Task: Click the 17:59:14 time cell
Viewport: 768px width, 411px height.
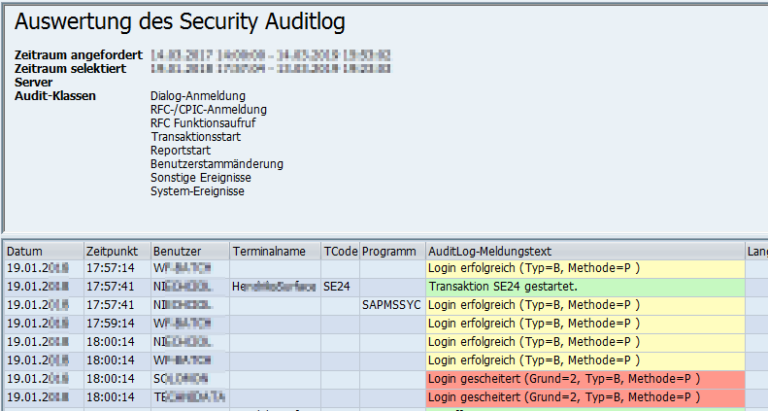Action: click(118, 323)
